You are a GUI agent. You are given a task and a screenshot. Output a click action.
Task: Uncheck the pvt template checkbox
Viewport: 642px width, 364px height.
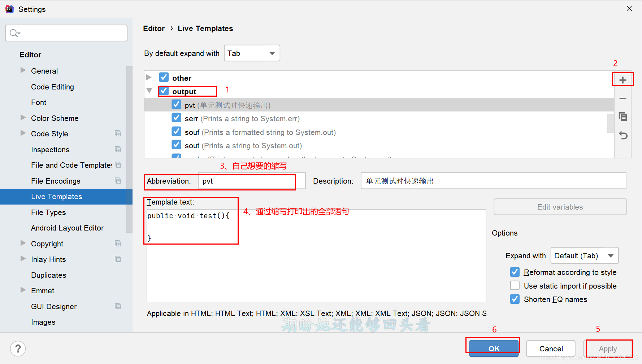click(177, 105)
